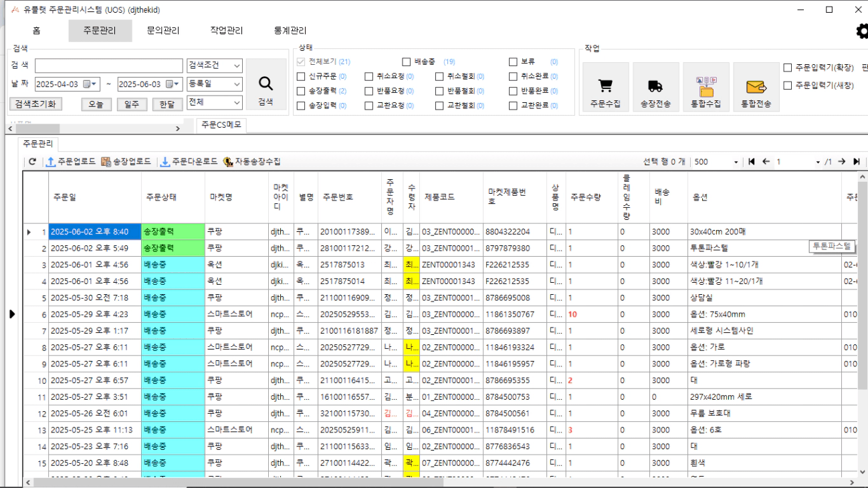868x488 pixels.
Task: Open the 500 rows-per-page dropdown
Action: (717, 162)
